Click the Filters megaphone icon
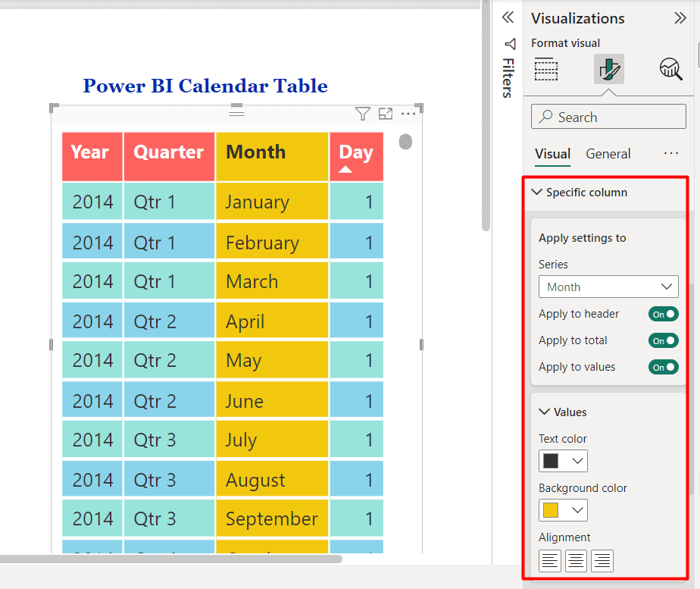700x589 pixels. point(510,44)
